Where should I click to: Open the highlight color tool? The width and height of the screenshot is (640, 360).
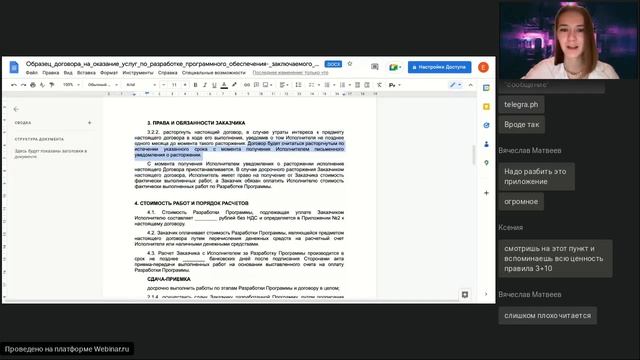[x=234, y=85]
